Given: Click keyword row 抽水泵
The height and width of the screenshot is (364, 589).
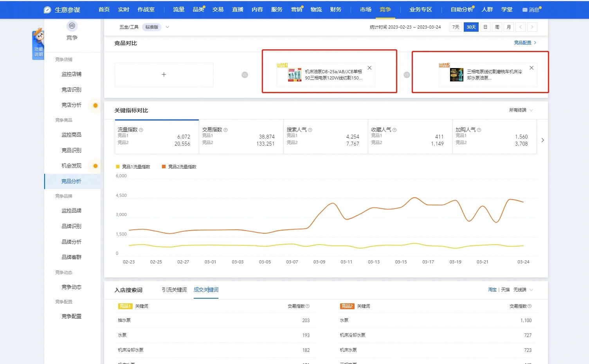Looking at the screenshot, I should [214, 321].
